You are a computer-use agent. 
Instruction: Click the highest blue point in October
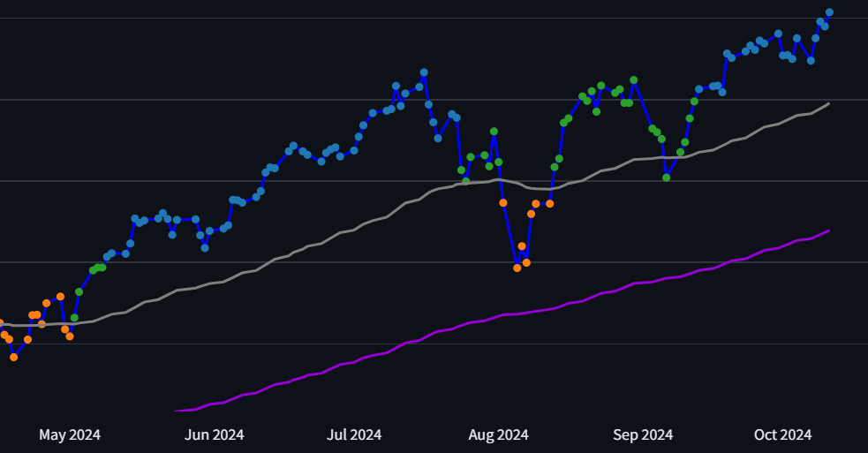pos(829,12)
